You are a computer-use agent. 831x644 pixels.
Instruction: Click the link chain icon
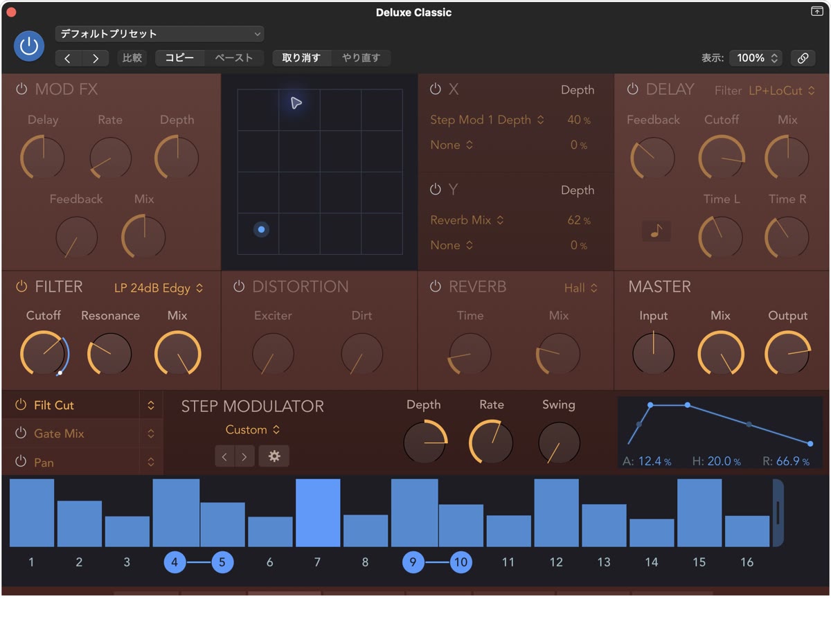803,58
